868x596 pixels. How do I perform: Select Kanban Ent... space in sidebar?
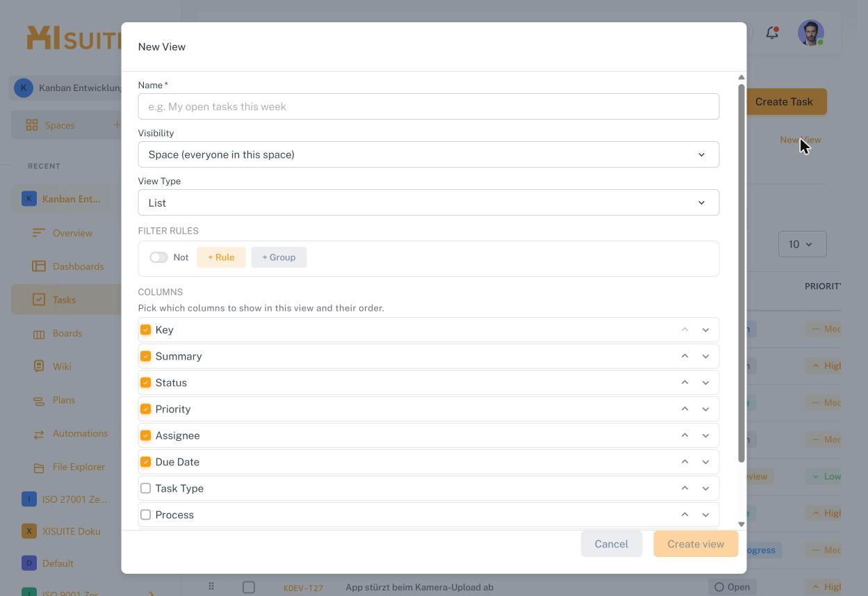click(x=66, y=199)
